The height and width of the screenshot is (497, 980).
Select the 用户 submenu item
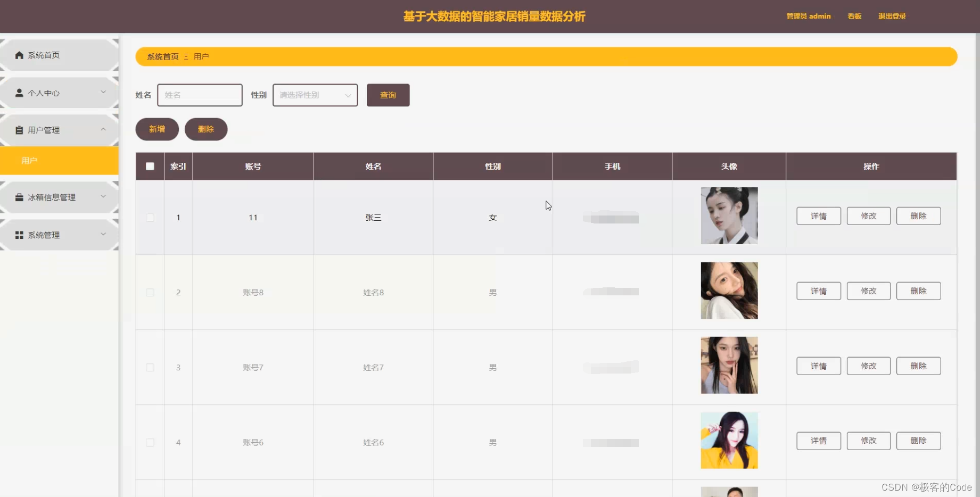click(59, 161)
